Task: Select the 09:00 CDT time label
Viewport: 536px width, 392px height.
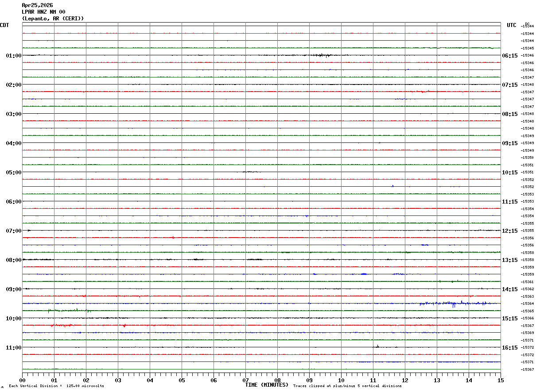Action: point(14,289)
